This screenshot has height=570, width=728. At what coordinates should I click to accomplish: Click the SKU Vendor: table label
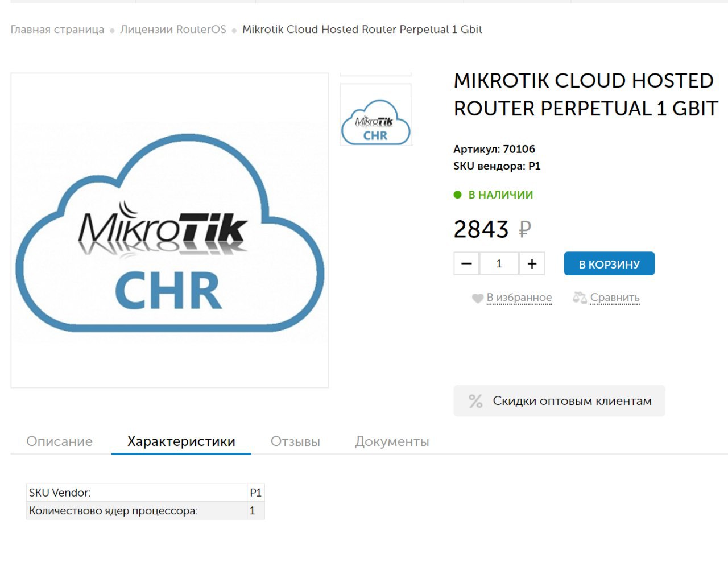click(60, 493)
